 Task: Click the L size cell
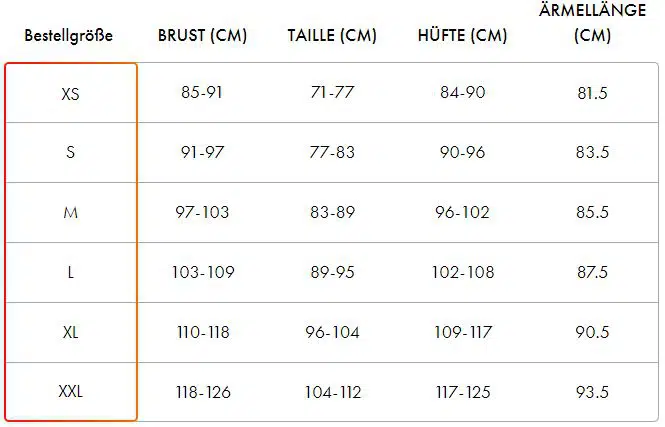tap(70, 272)
